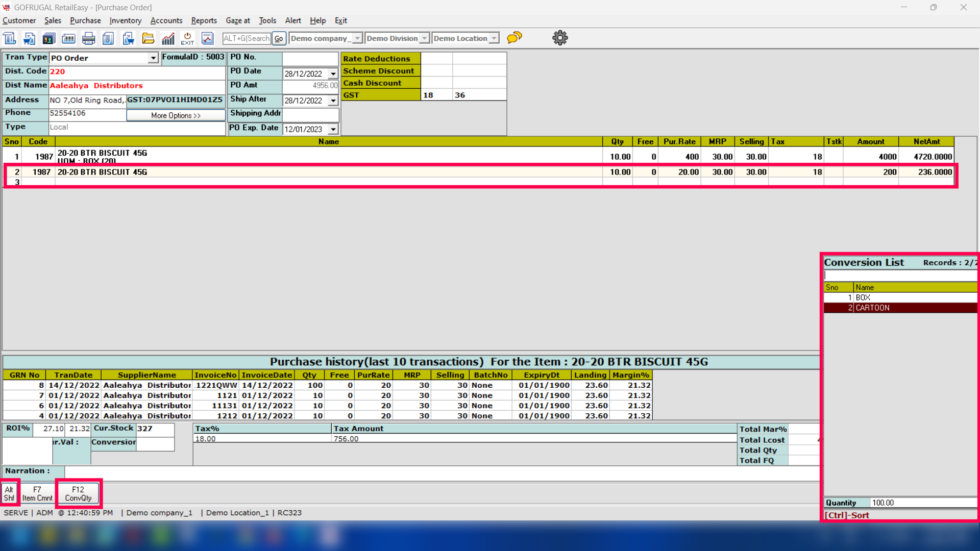Expand the Tran Type dropdown
Screen dimensions: 980x551
pos(153,58)
